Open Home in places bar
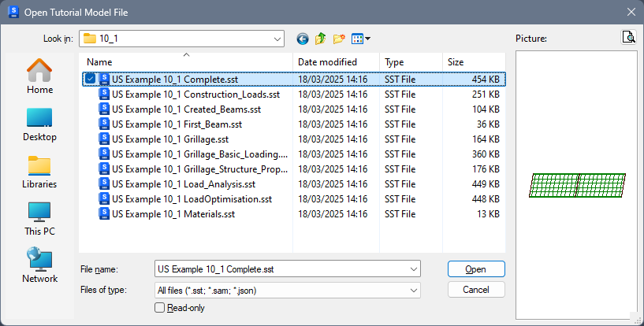Viewport: 644px width, 326px height. [x=40, y=76]
